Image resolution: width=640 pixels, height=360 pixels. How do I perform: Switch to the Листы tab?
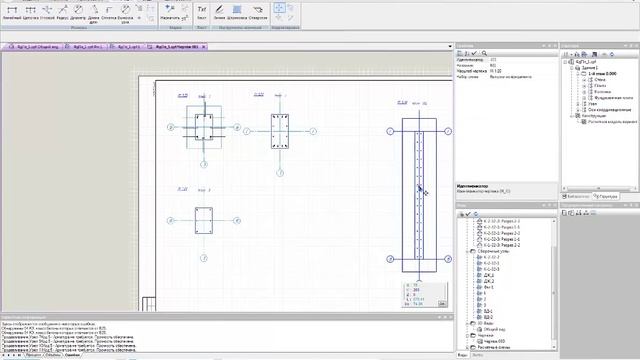pos(477,355)
